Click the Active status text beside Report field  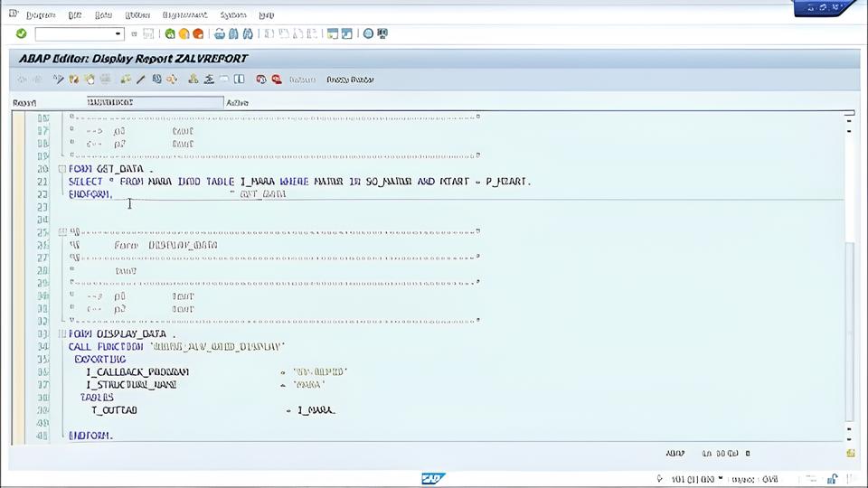pos(238,103)
